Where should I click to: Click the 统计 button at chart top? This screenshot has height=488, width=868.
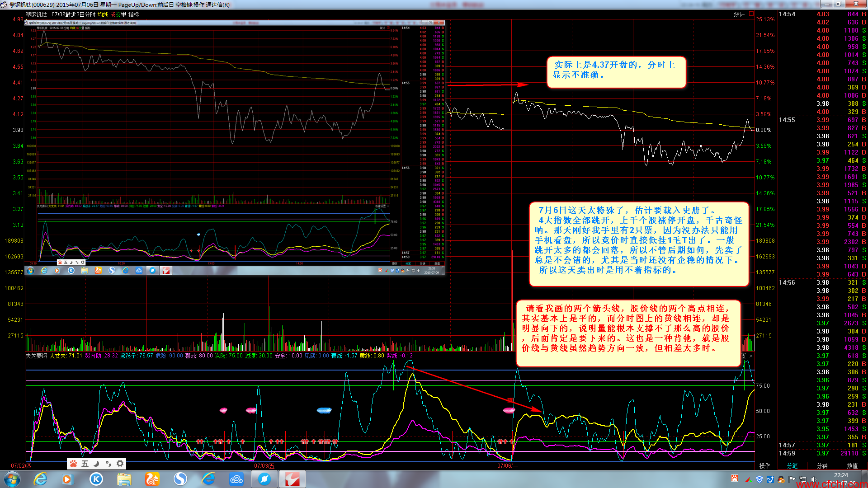coord(739,14)
